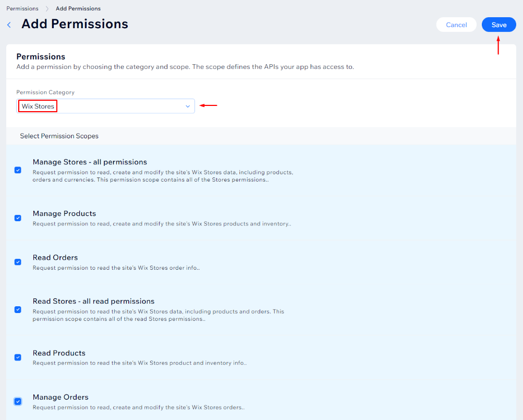Click the 'Manage Products' scope title
This screenshot has height=420, width=523.
64,213
